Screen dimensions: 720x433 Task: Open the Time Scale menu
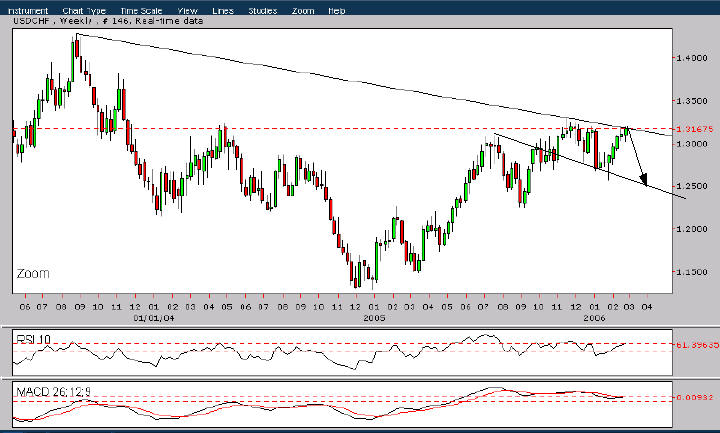click(141, 11)
